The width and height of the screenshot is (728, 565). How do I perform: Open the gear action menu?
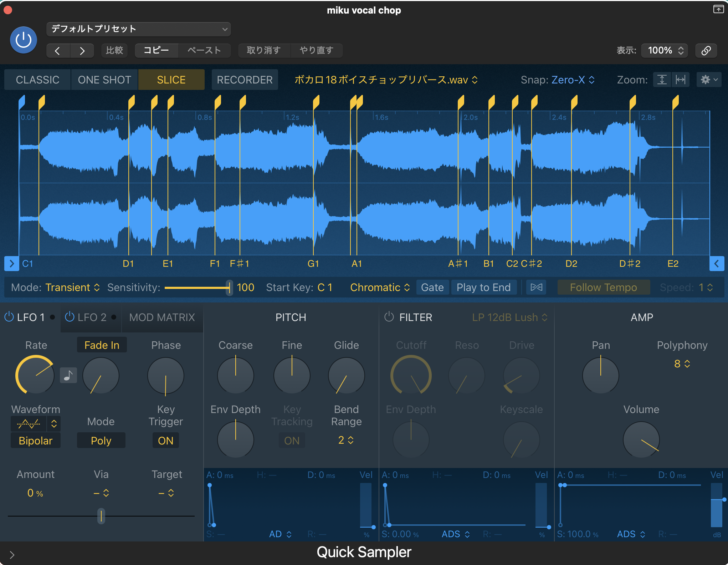pos(709,80)
